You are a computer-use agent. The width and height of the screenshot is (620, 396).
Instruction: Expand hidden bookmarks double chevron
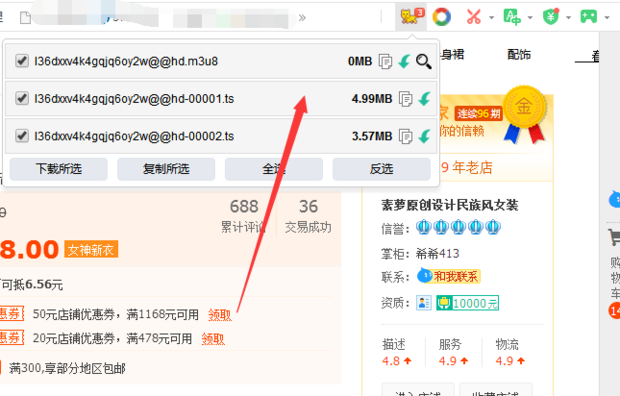point(302,17)
